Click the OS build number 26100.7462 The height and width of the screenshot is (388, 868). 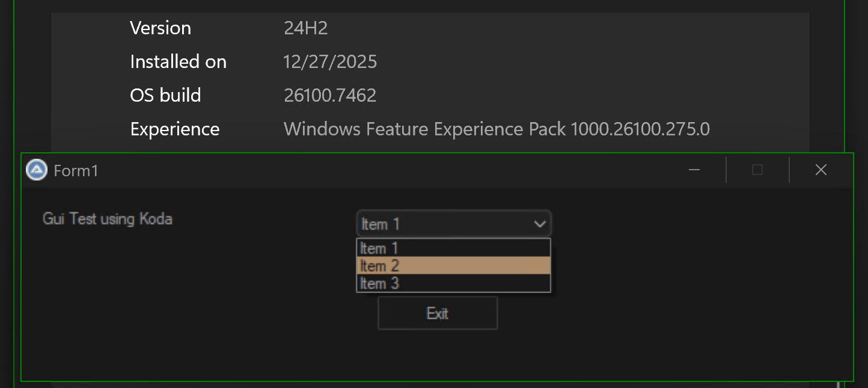coord(330,96)
